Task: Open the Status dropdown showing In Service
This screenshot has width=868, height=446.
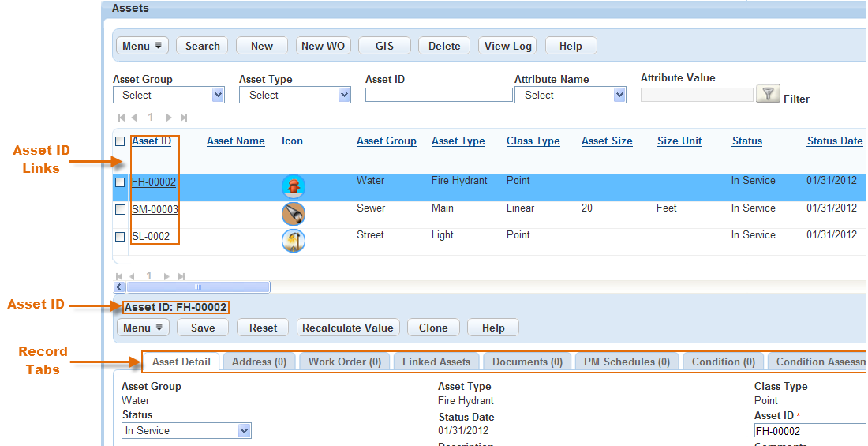Action: coord(244,431)
